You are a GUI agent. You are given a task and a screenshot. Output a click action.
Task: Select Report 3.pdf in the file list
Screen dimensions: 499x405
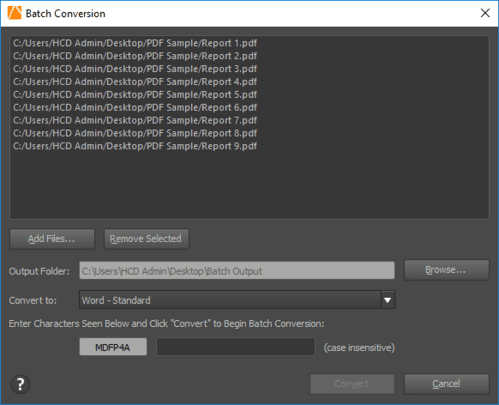[135, 69]
